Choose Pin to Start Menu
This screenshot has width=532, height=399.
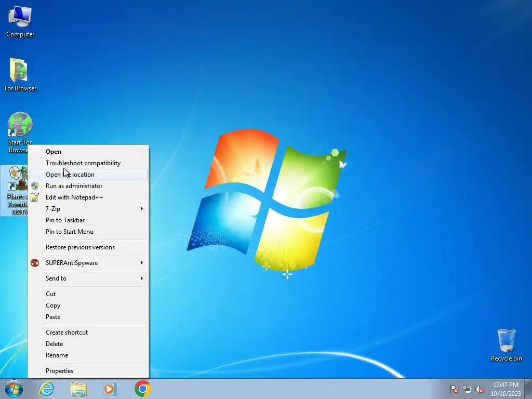pos(88,231)
